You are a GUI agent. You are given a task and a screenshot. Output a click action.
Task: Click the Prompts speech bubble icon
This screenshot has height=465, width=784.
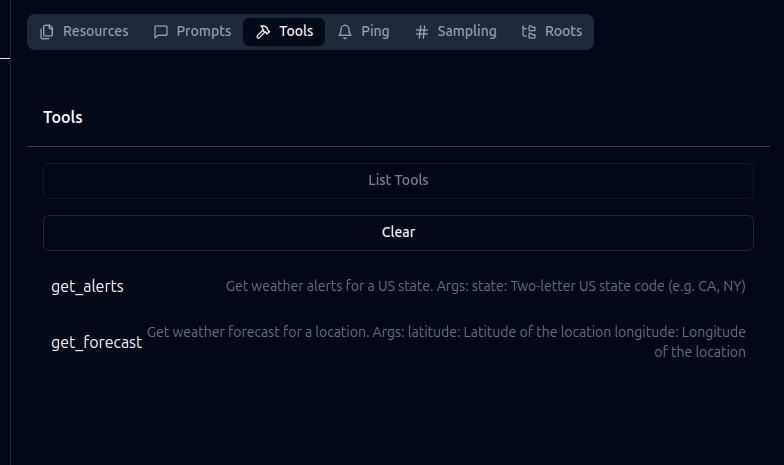click(x=161, y=32)
